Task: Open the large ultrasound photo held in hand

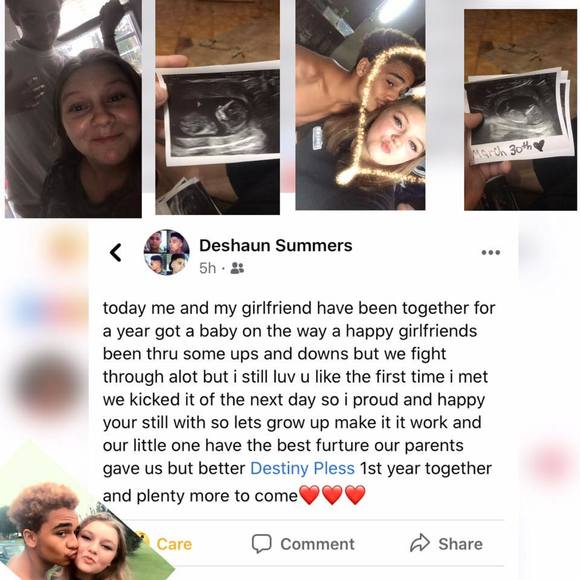Action: (x=218, y=107)
